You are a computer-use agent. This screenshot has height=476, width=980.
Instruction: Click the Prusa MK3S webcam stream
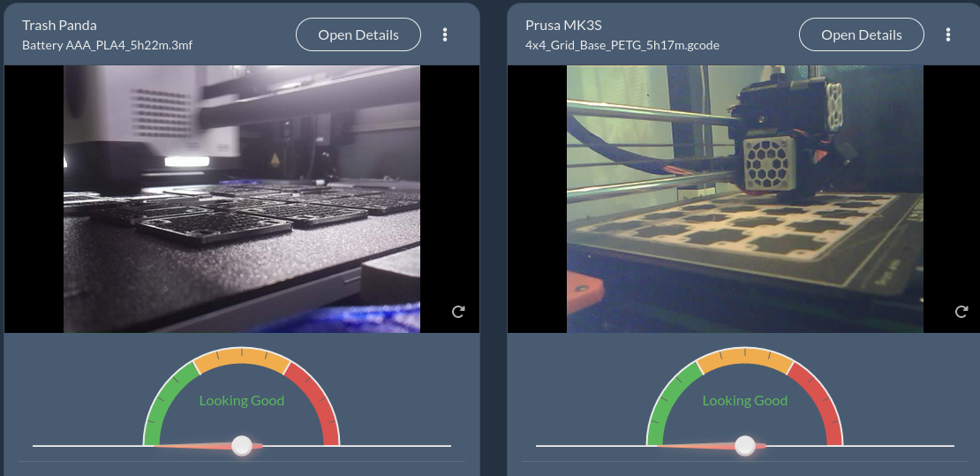pos(745,199)
